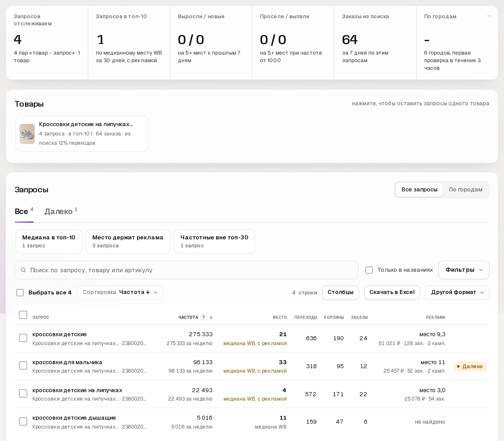
Task: Apply the 'Медиана в топ-10' quick filter
Action: pos(49,241)
